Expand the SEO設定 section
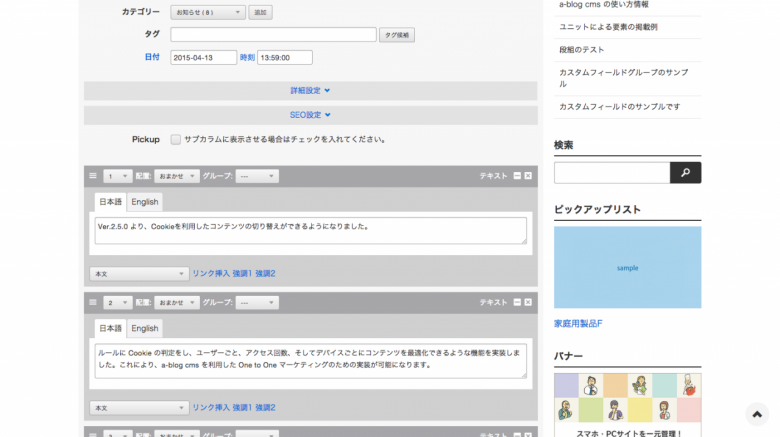This screenshot has width=780, height=437. [x=310, y=115]
